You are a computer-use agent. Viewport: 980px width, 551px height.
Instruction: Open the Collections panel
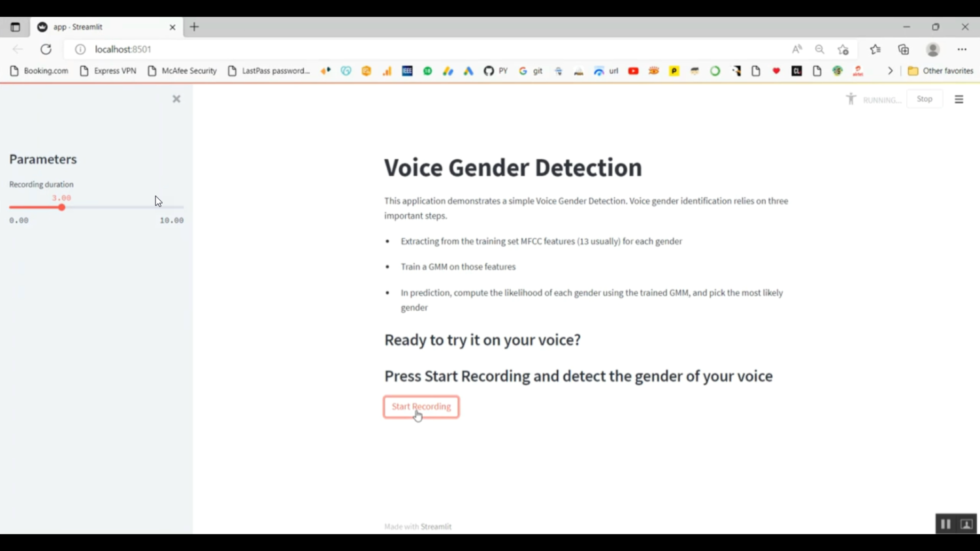tap(904, 49)
